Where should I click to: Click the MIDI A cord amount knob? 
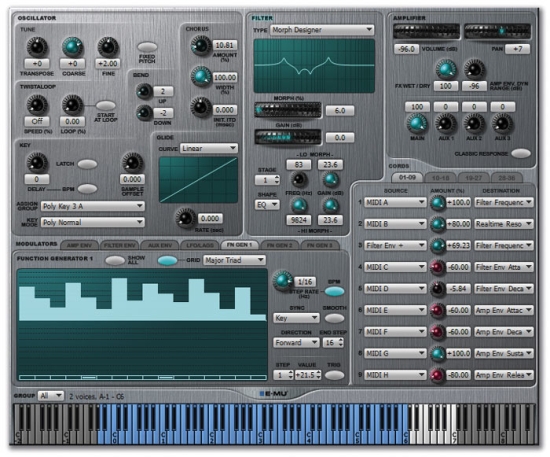point(437,203)
